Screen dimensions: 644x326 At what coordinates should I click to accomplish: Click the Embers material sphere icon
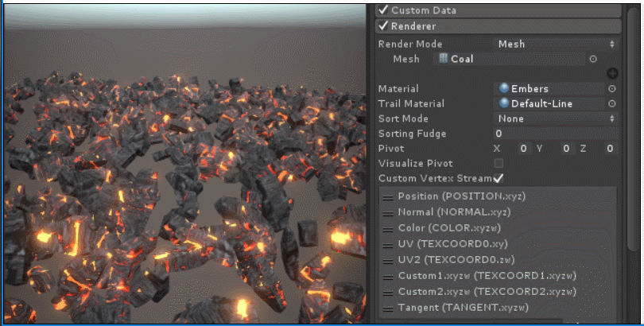click(503, 88)
